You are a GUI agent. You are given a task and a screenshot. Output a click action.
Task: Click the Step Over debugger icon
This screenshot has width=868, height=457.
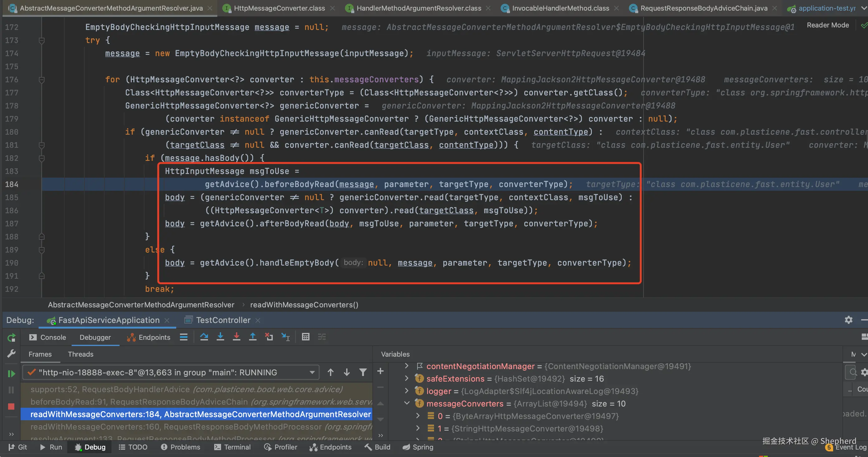point(204,337)
